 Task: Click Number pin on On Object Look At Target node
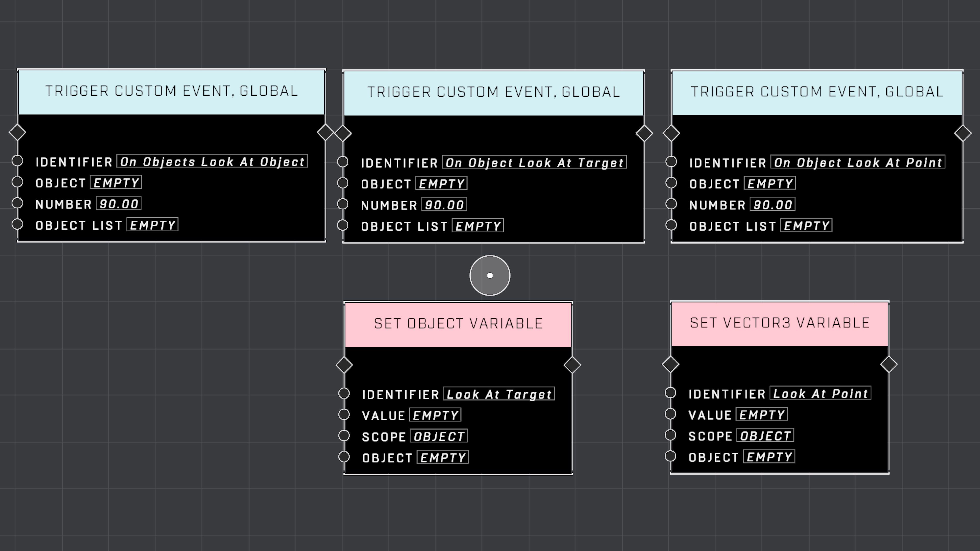pos(343,204)
